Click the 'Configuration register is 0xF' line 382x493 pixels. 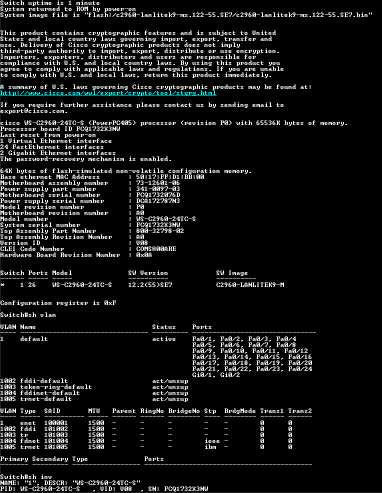pyautogui.click(x=58, y=303)
